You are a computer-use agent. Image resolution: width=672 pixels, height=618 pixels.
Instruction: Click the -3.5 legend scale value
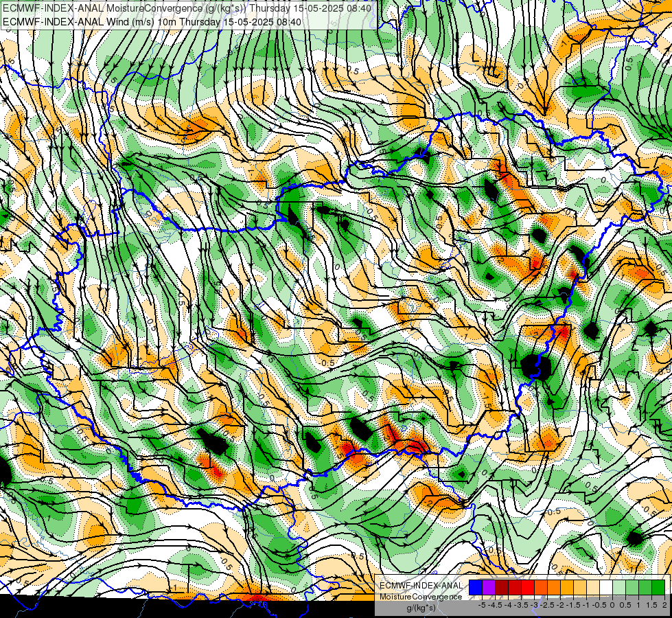tap(521, 605)
